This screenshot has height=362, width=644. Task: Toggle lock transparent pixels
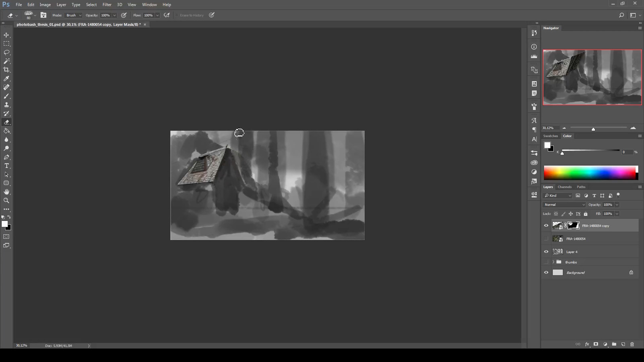(556, 214)
